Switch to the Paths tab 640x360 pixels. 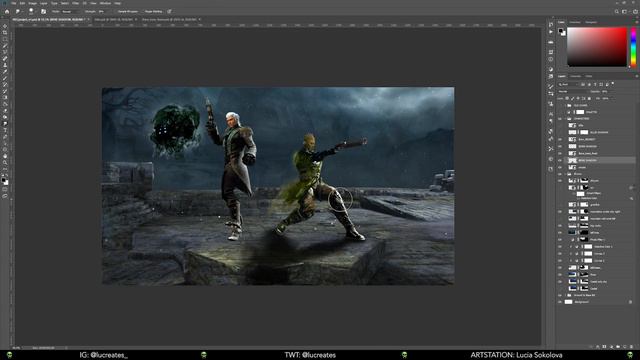[589, 76]
